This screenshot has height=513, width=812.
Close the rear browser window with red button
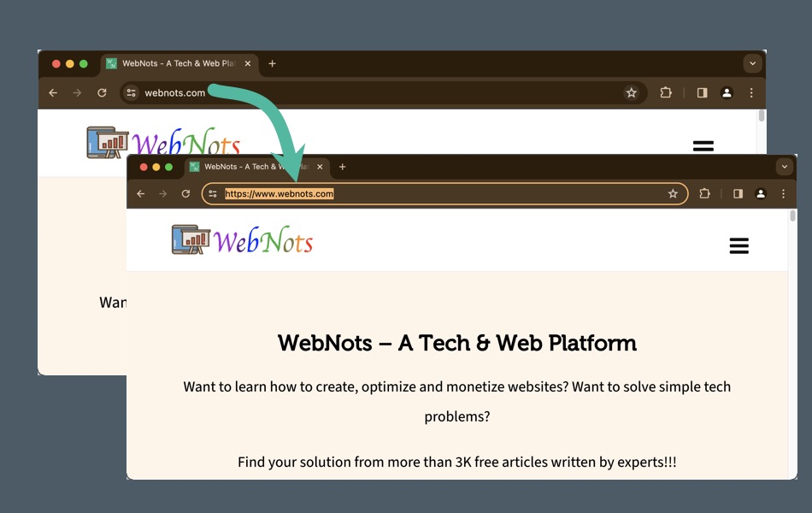pos(56,64)
